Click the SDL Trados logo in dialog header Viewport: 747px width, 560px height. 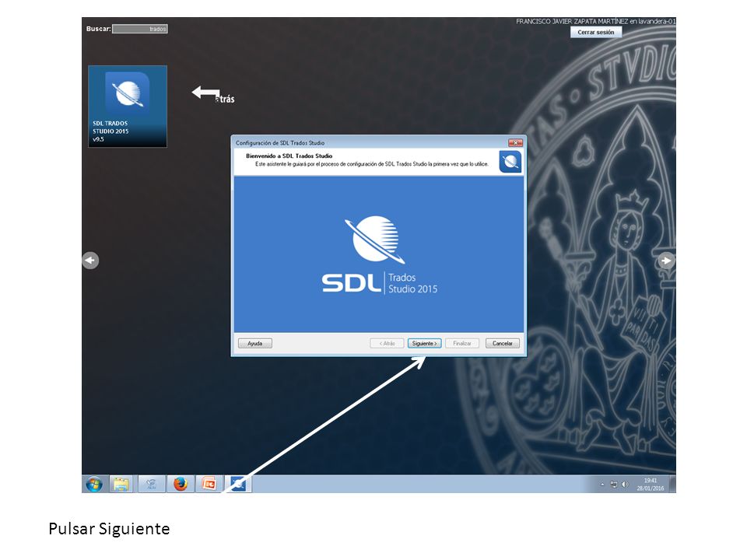click(510, 162)
